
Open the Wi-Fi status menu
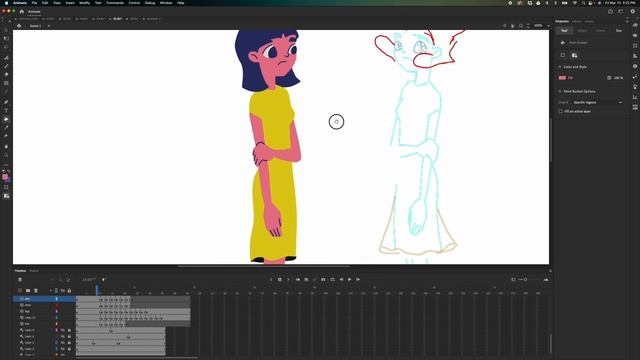pyautogui.click(x=575, y=3)
